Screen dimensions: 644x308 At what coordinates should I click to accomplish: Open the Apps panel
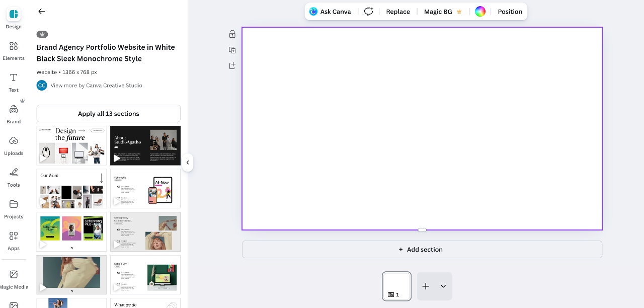(14, 241)
